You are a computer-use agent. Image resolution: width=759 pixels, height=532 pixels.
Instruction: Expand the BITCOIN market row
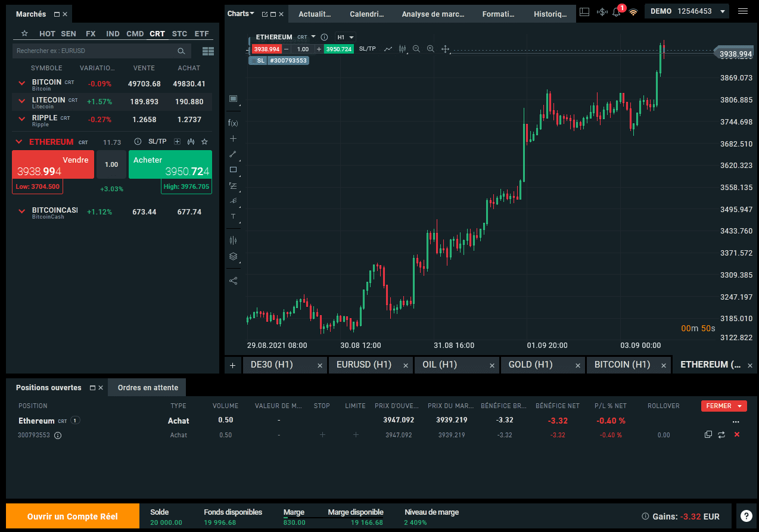22,84
